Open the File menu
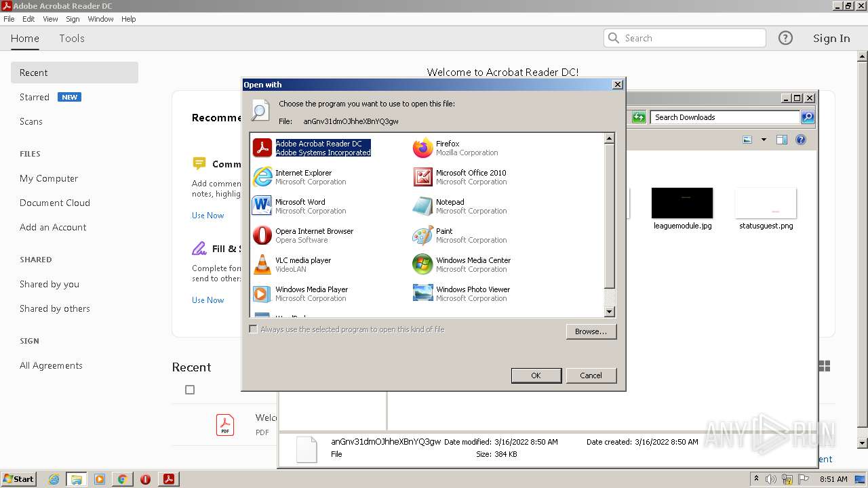 [9, 19]
